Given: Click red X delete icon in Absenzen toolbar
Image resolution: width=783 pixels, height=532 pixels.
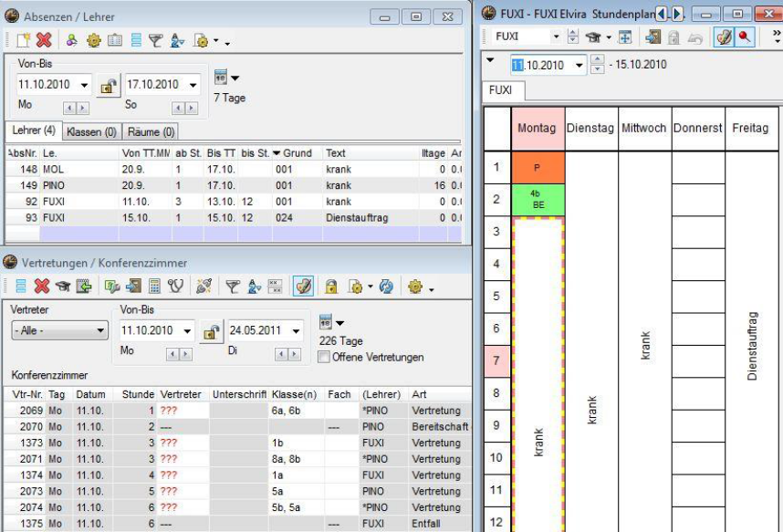Looking at the screenshot, I should coord(43,40).
